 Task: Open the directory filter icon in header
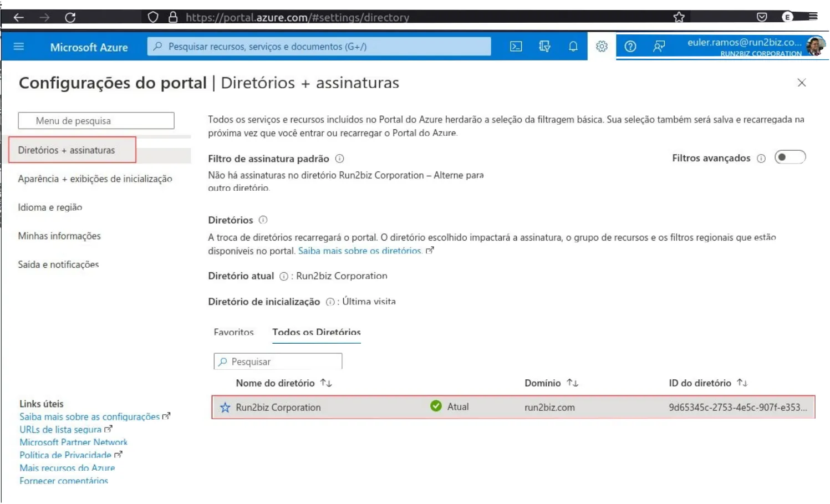(x=545, y=47)
